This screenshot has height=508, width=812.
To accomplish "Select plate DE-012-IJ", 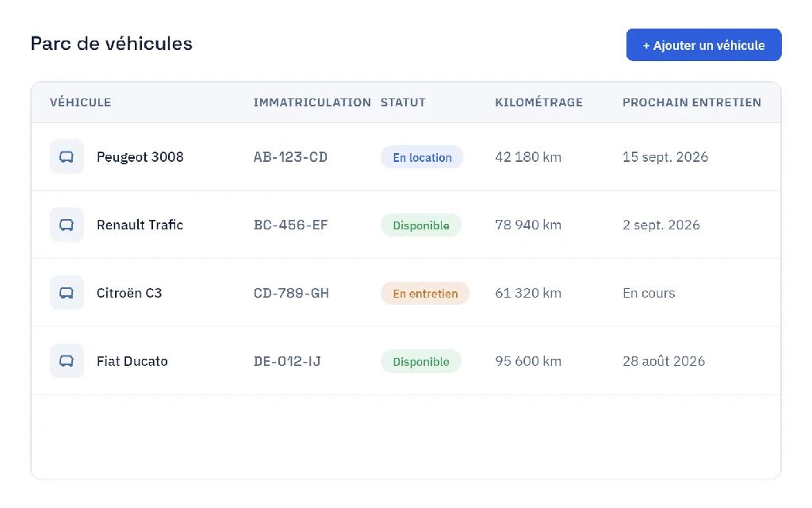I will tap(287, 361).
